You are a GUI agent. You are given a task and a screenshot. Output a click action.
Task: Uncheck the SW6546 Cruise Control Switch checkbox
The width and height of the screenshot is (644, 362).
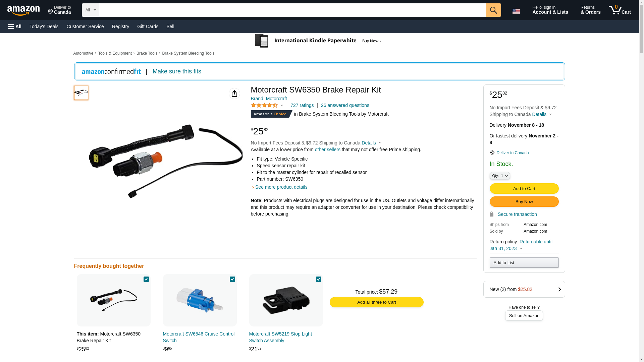tap(232, 279)
